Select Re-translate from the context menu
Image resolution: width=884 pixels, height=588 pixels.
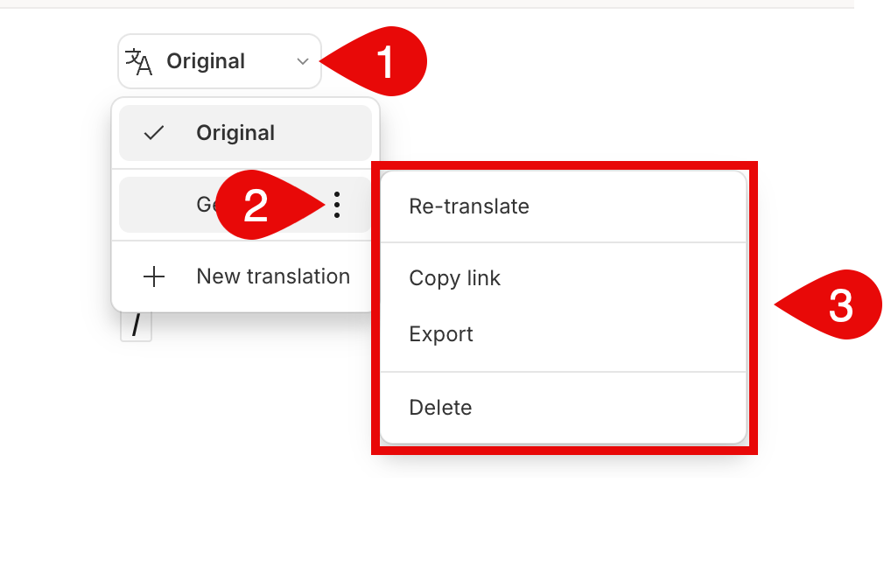coord(564,206)
